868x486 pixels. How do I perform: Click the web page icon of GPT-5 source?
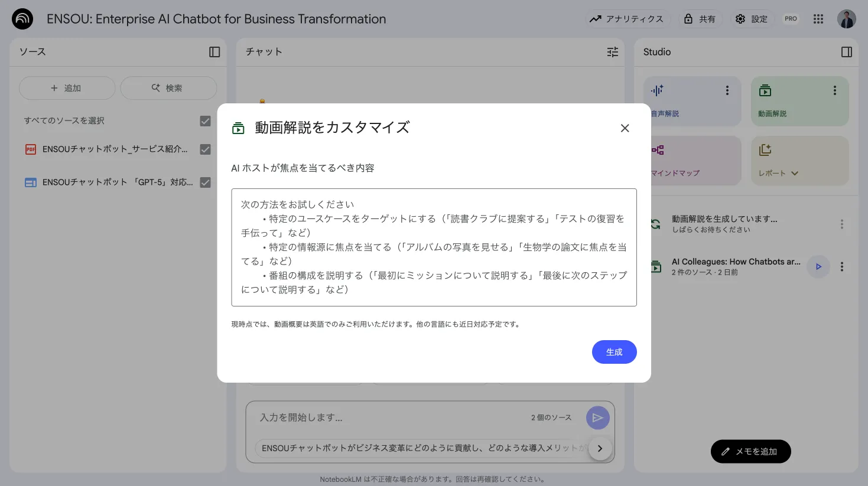tap(31, 182)
